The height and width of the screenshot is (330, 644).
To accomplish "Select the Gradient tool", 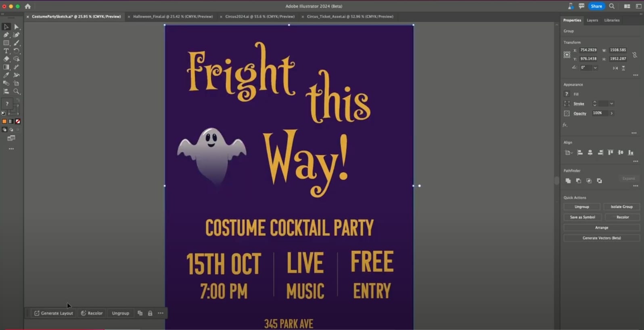I will [6, 67].
